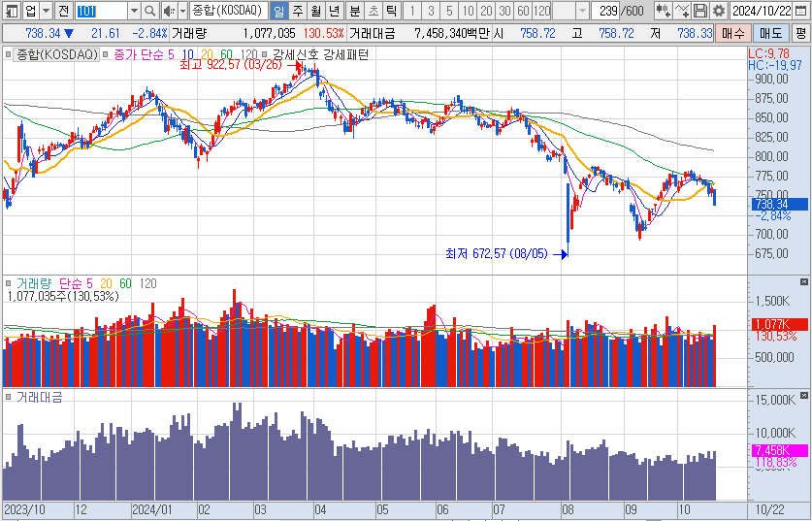812x521 pixels.
Task: Click the 종합(KOSDAQ) chart legend label
Action: pyautogui.click(x=57, y=54)
